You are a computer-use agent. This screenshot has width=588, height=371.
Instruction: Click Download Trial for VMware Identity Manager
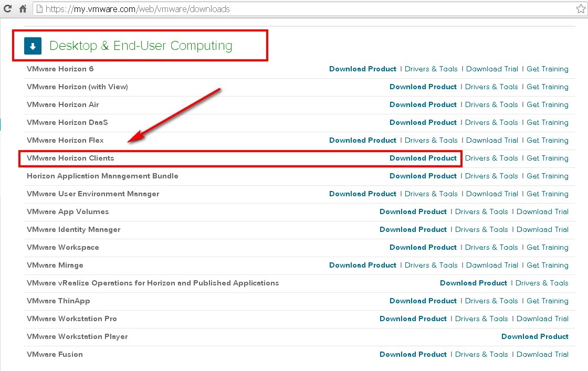543,229
